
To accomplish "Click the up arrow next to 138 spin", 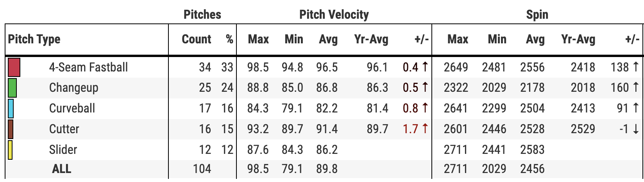I will (636, 67).
